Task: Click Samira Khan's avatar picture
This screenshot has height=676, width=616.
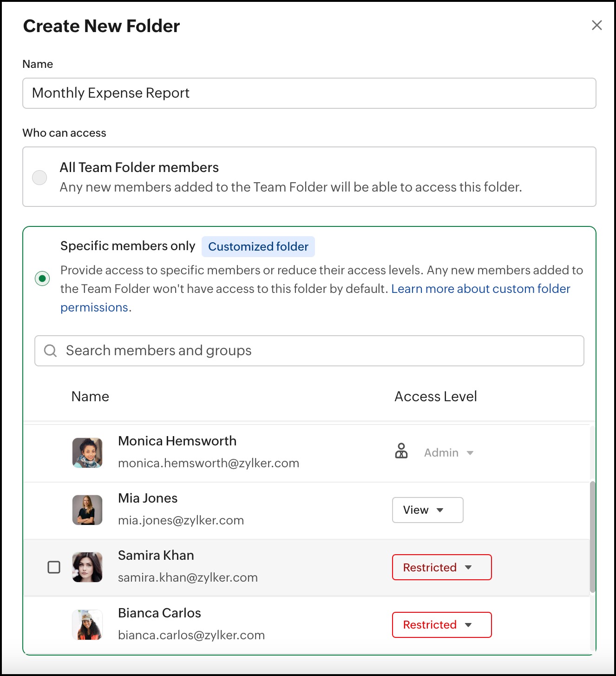Action: pos(87,567)
